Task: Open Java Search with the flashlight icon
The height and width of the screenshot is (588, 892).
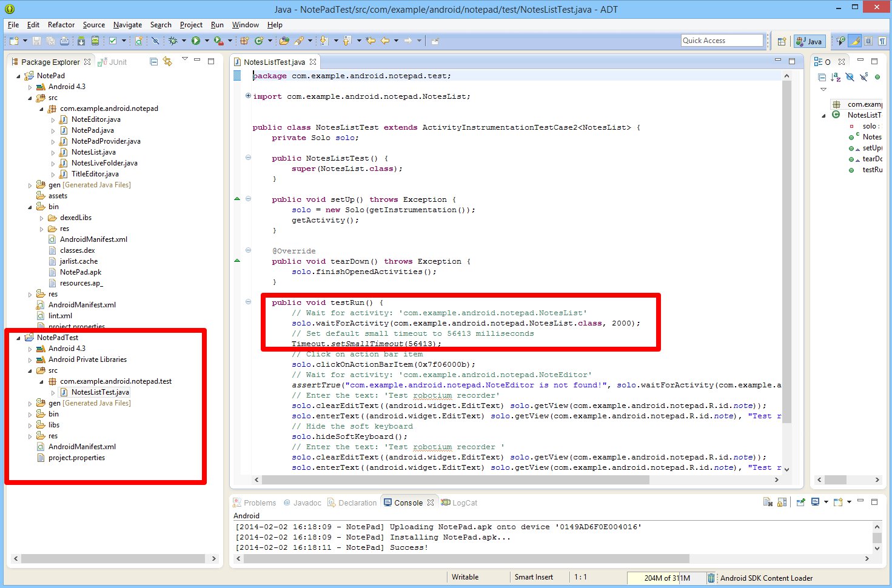Action: coord(301,41)
